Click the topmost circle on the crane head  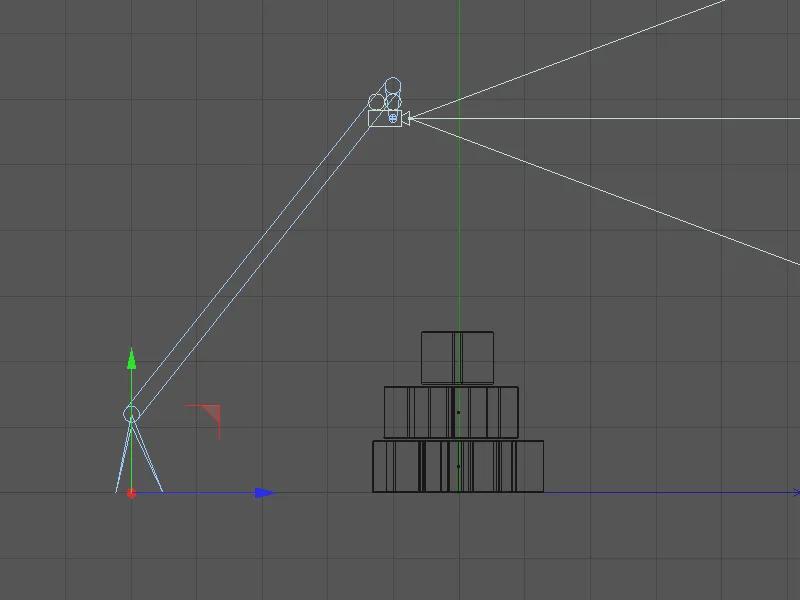393,85
